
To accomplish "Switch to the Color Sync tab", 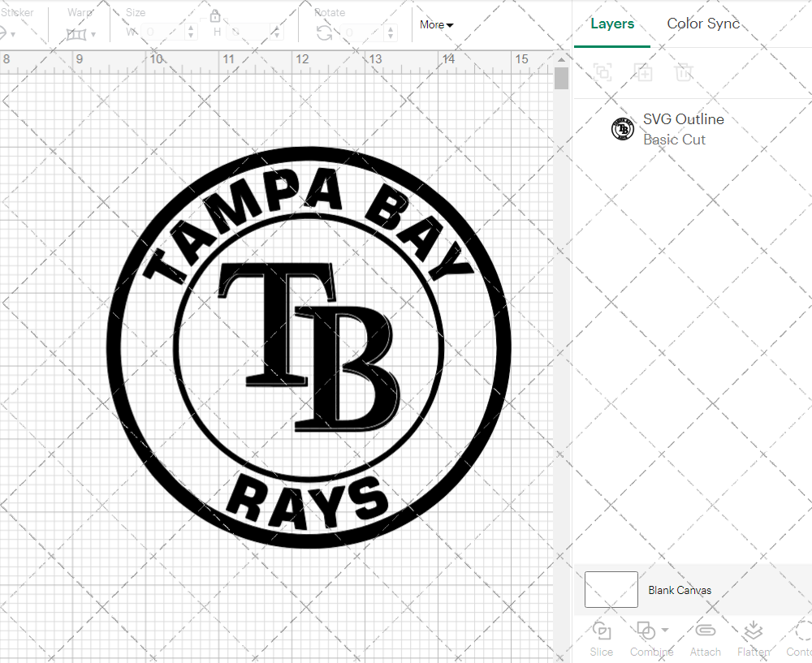I will click(703, 24).
